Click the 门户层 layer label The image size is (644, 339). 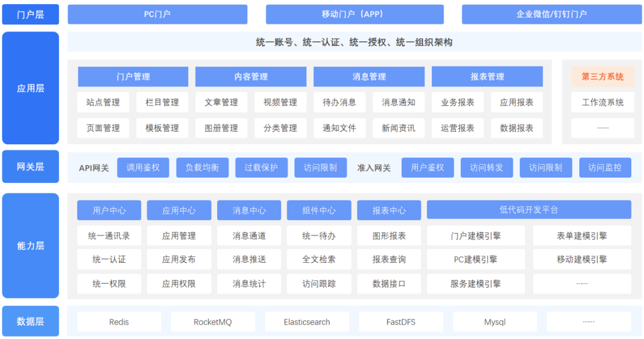pos(30,14)
